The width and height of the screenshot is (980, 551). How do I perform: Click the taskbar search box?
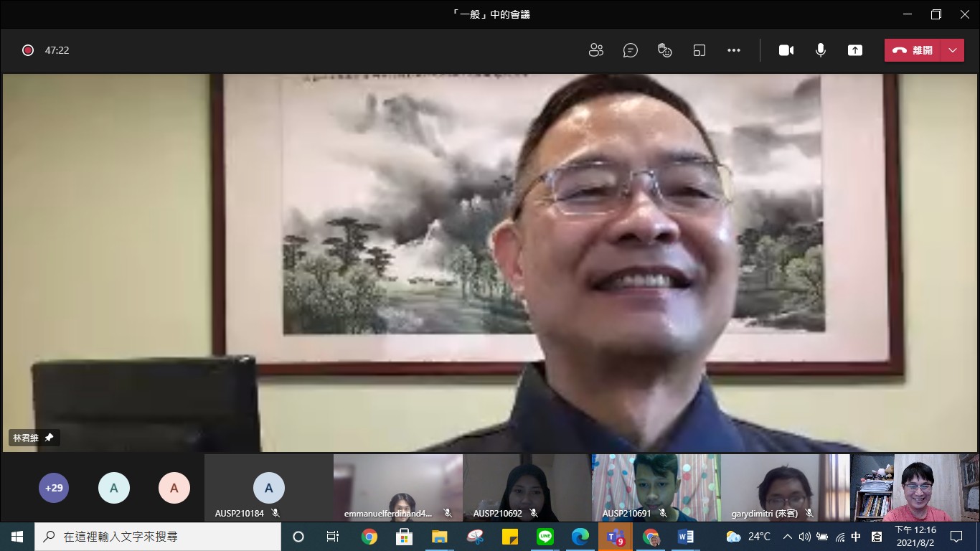click(x=158, y=537)
